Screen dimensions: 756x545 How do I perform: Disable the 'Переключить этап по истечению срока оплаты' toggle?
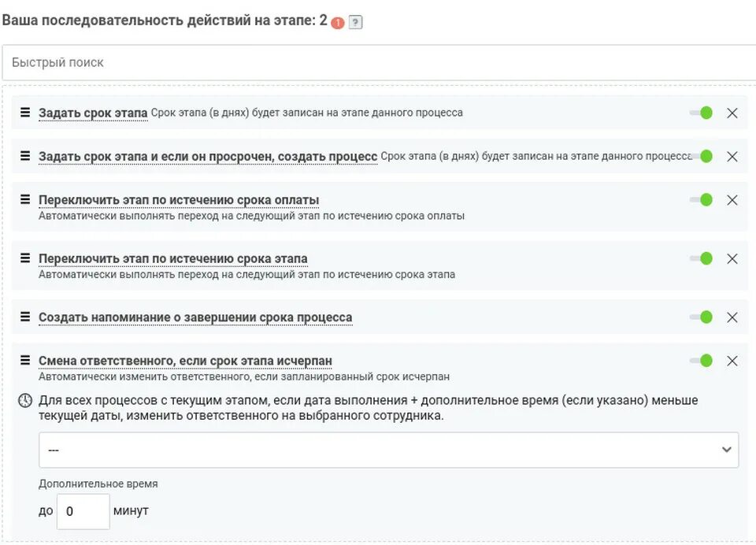point(701,200)
